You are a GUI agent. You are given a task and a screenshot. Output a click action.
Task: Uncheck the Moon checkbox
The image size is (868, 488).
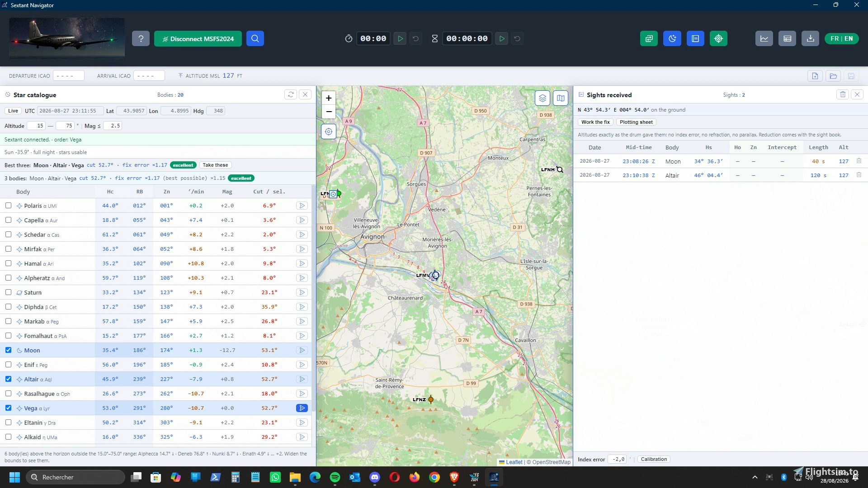click(x=8, y=350)
